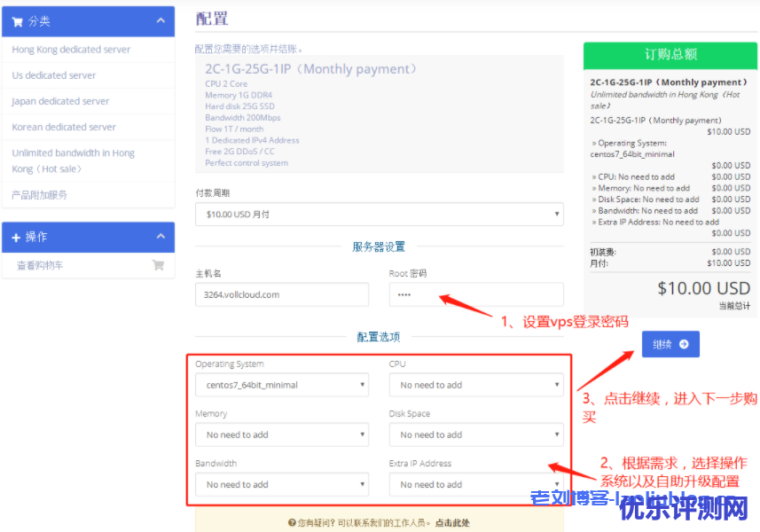Click the 点击此处 contact link
The width and height of the screenshot is (760, 532).
[x=452, y=523]
